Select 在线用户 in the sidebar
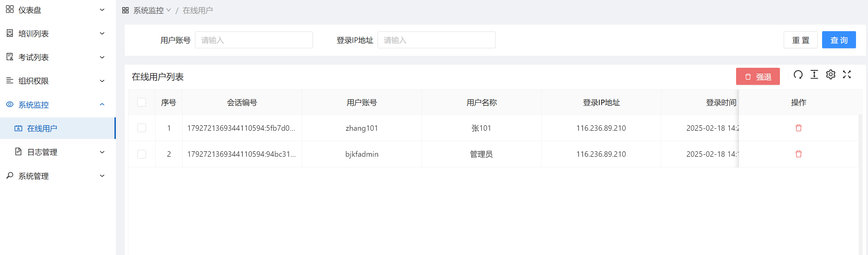Image resolution: width=868 pixels, height=255 pixels. (42, 128)
